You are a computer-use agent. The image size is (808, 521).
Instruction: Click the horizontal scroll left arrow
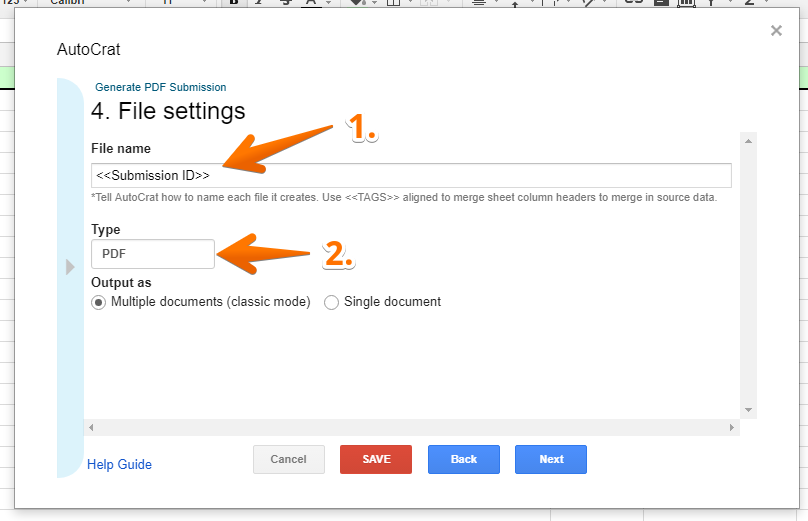pyautogui.click(x=92, y=428)
